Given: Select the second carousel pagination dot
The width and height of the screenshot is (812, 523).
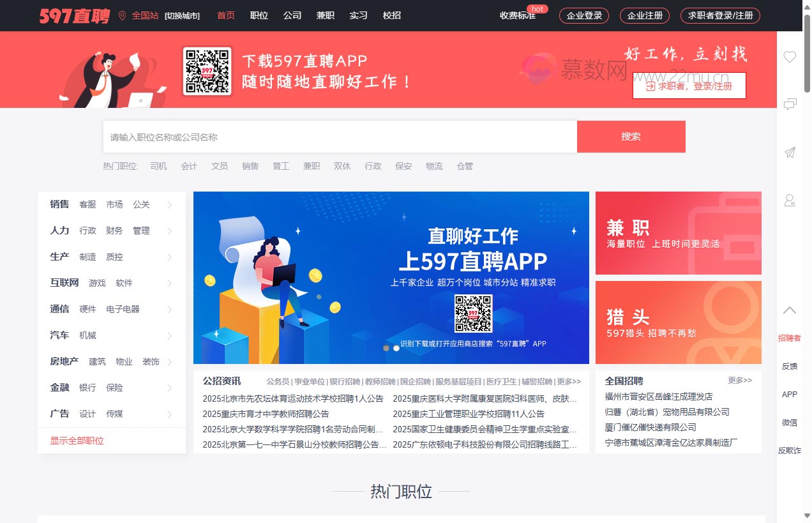Looking at the screenshot, I should (396, 348).
